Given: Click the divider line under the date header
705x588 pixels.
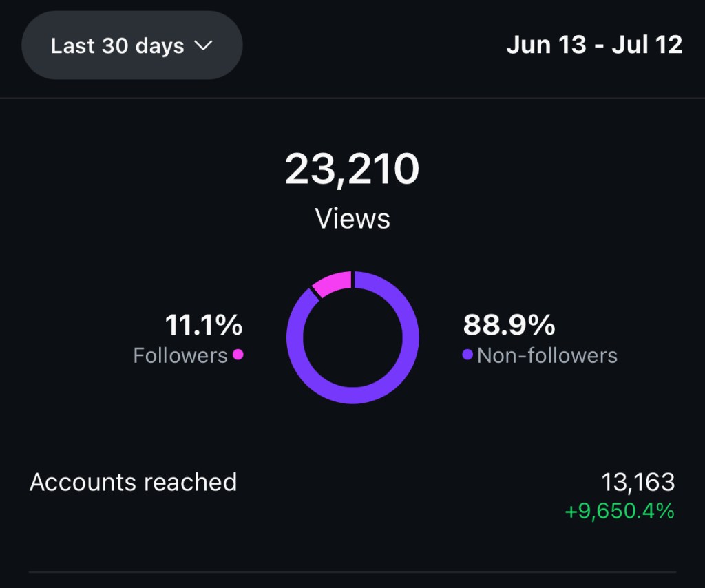Looking at the screenshot, I should (x=352, y=98).
